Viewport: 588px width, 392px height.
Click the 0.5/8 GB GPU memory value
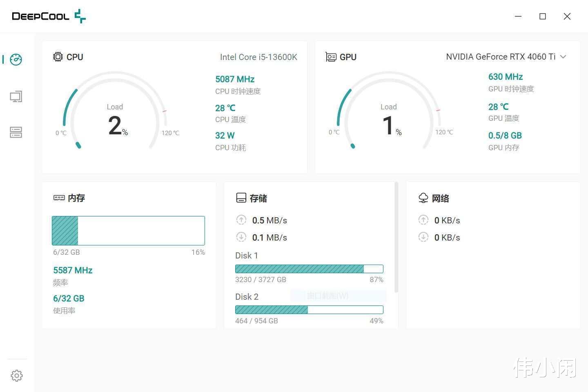tap(505, 136)
